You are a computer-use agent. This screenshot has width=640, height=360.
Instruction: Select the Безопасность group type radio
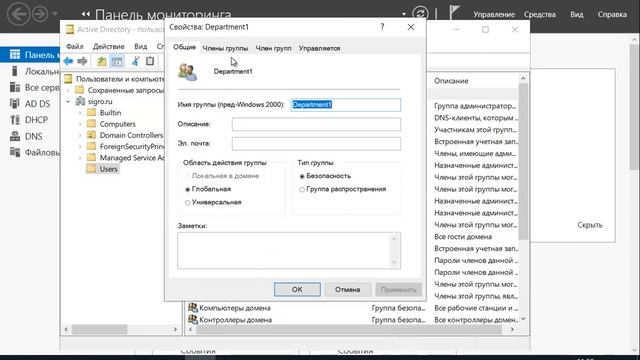click(302, 176)
